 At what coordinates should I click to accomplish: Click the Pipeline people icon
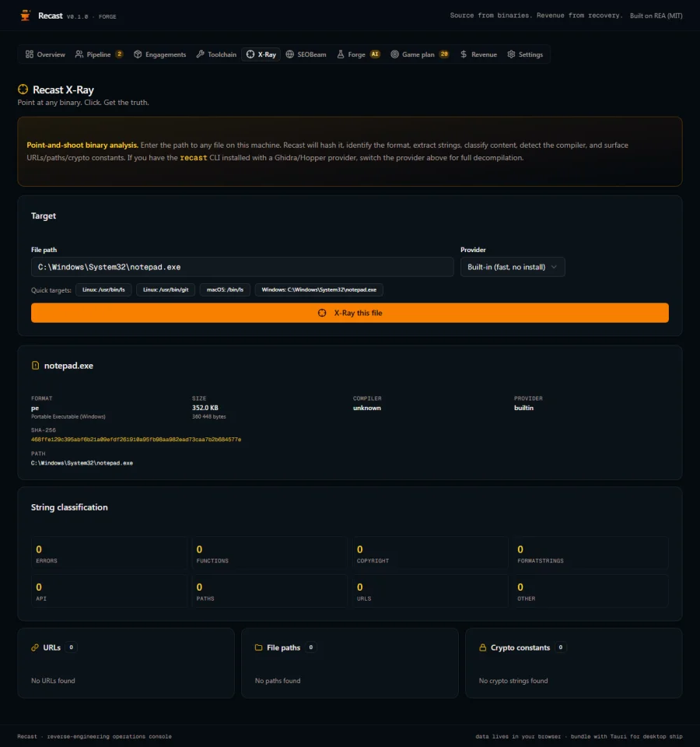pos(79,54)
